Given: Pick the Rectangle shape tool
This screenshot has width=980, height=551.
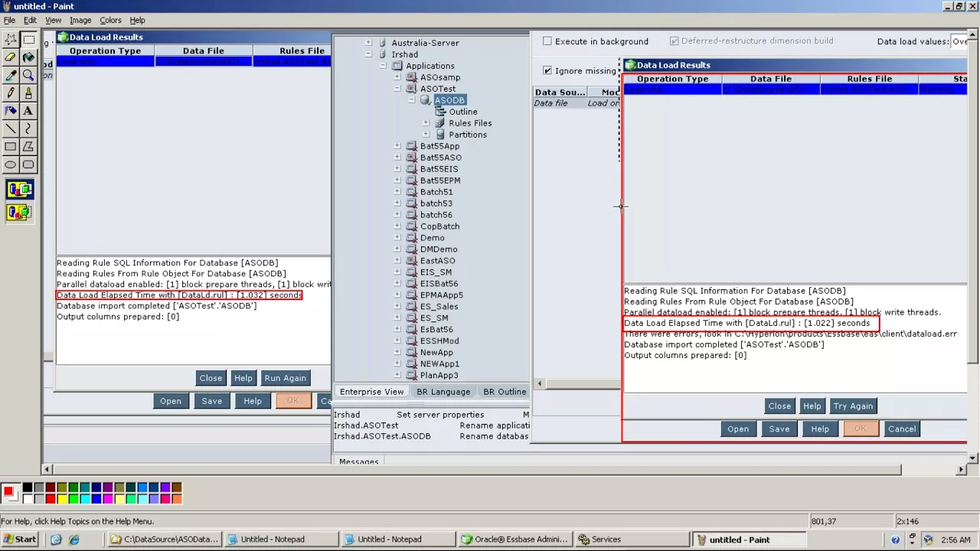Looking at the screenshot, I should [x=11, y=146].
